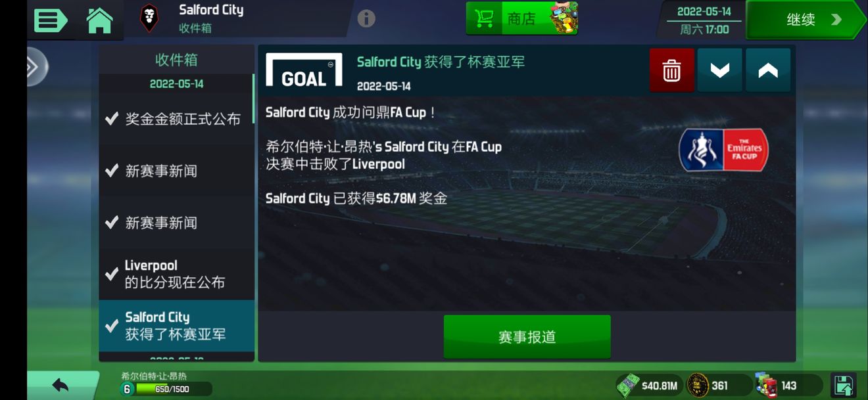
Task: Open the green main menu icon
Action: click(x=51, y=20)
